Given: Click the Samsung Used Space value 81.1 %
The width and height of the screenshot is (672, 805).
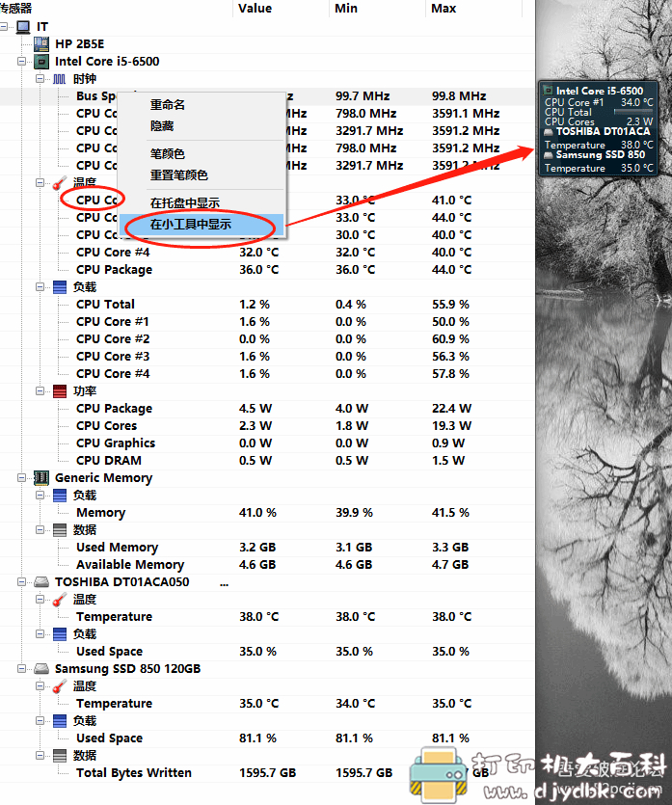Looking at the screenshot, I should coord(257,738).
